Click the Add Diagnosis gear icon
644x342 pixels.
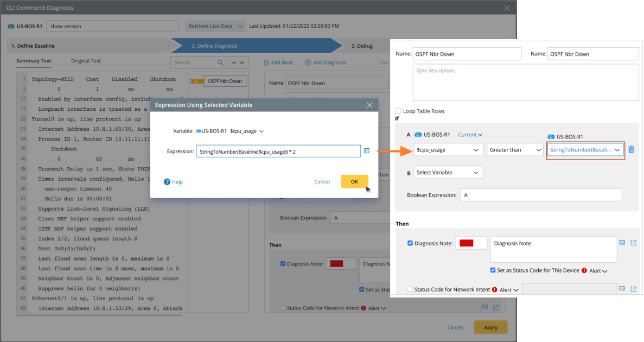[308, 62]
